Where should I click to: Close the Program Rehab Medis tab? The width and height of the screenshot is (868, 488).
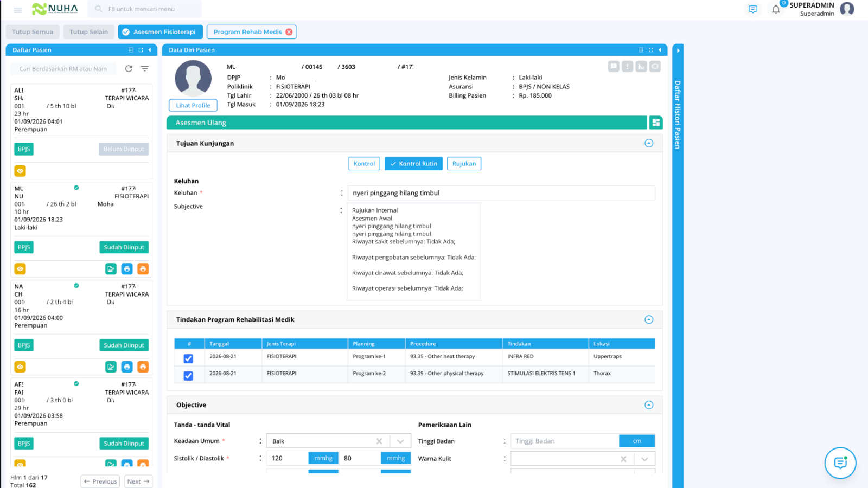pos(289,32)
